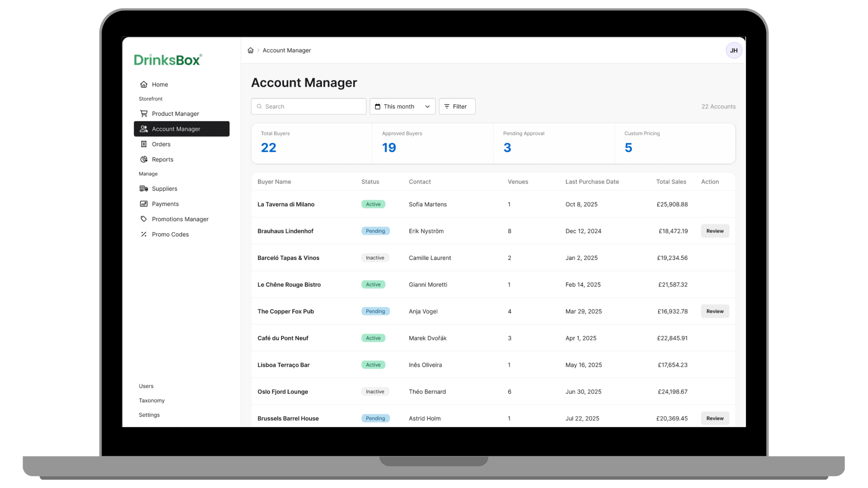Click the Payments card icon
This screenshot has width=868, height=488.
(x=143, y=204)
